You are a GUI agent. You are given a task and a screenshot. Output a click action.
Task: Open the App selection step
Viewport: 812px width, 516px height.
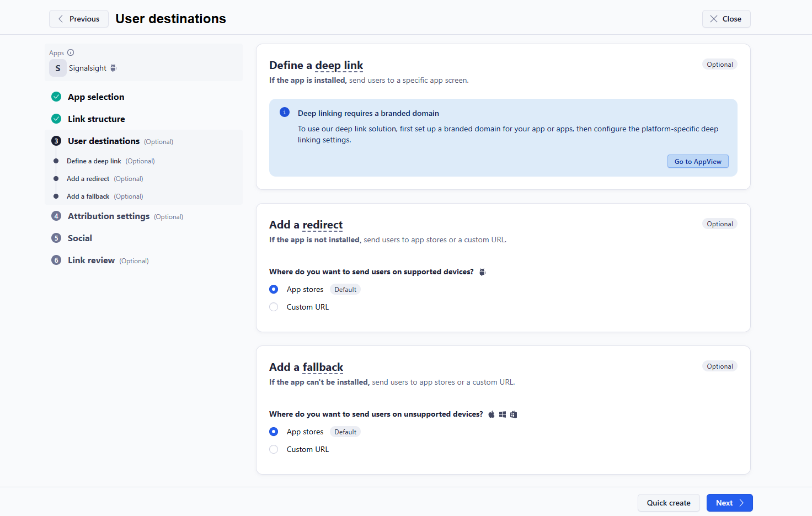point(96,97)
